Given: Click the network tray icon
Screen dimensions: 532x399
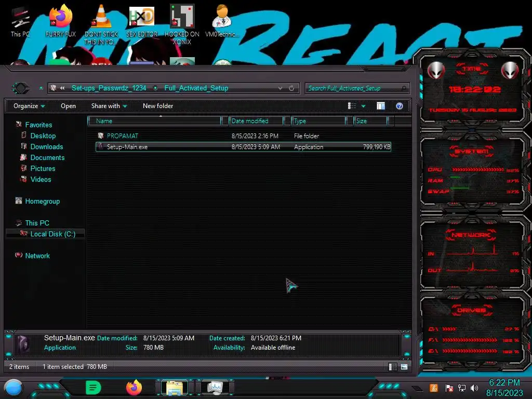Looking at the screenshot, I should (x=462, y=388).
